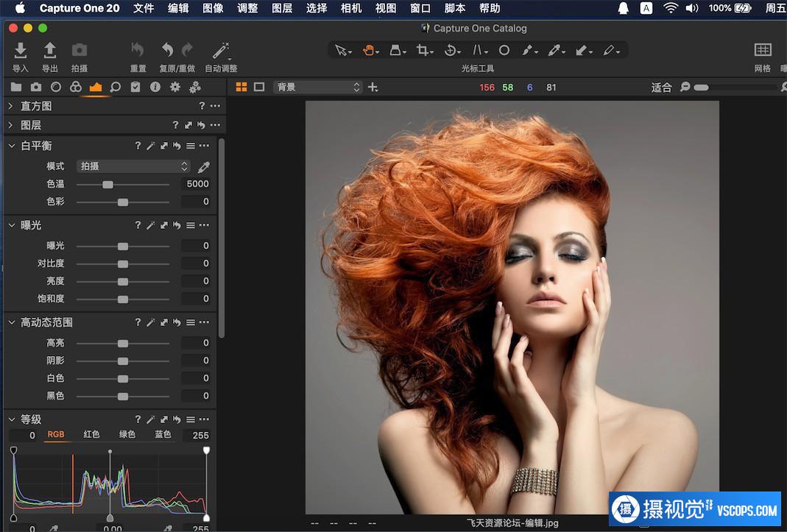
Task: Open the Details magnifier tool tab
Action: 115,87
